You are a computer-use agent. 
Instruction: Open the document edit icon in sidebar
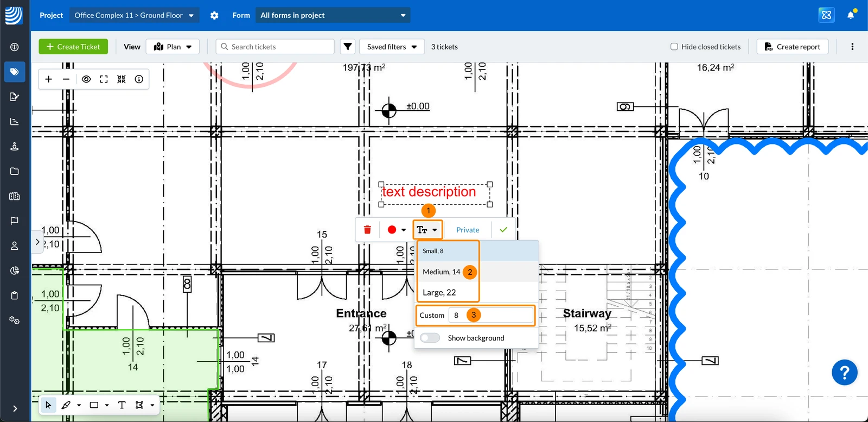pos(15,97)
